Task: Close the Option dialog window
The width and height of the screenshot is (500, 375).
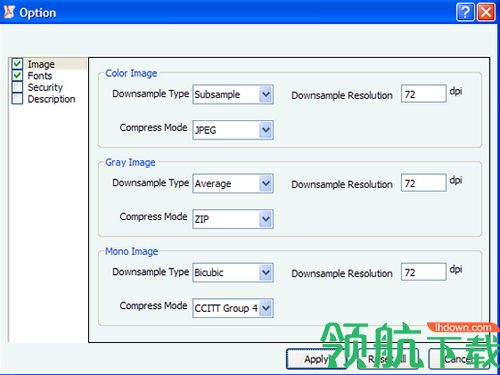Action: click(486, 13)
